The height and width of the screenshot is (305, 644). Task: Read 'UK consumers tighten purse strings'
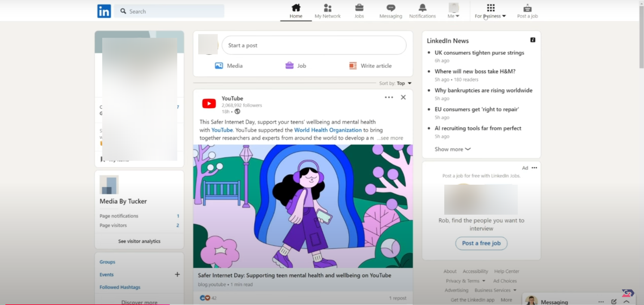pos(479,53)
